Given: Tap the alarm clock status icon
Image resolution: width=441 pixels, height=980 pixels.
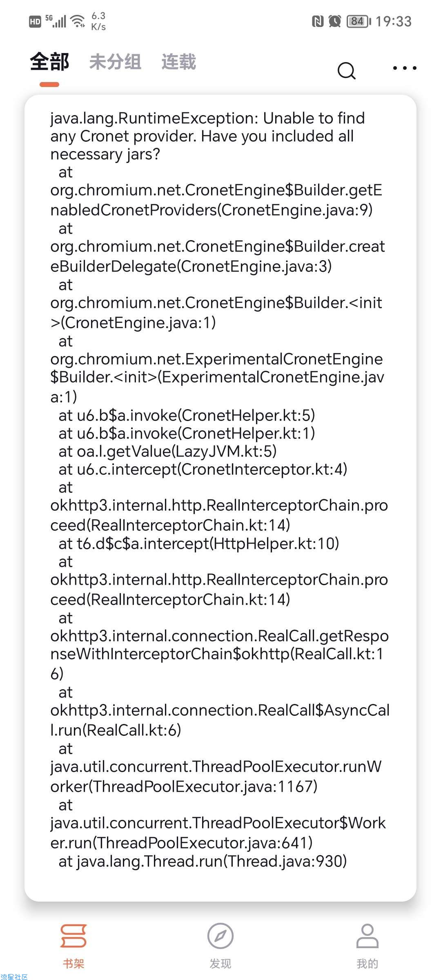Looking at the screenshot, I should [x=335, y=21].
